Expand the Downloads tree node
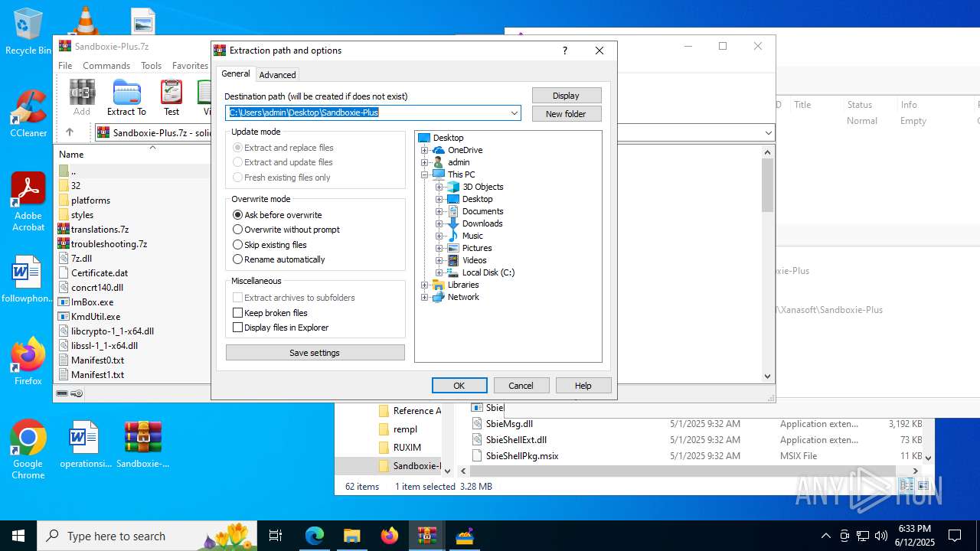This screenshot has height=551, width=980. coord(439,223)
